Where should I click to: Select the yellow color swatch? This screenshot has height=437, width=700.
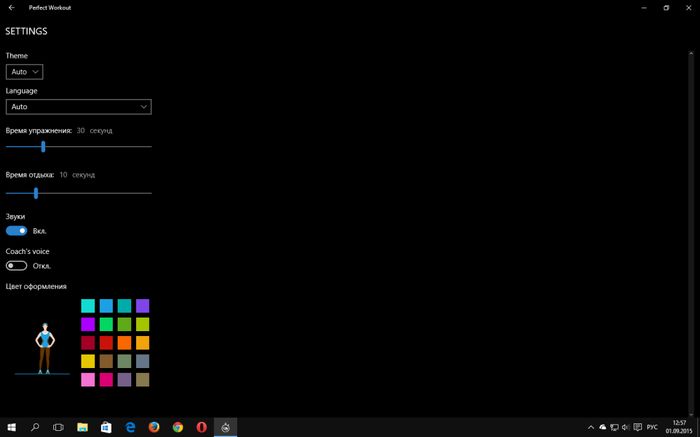88,361
